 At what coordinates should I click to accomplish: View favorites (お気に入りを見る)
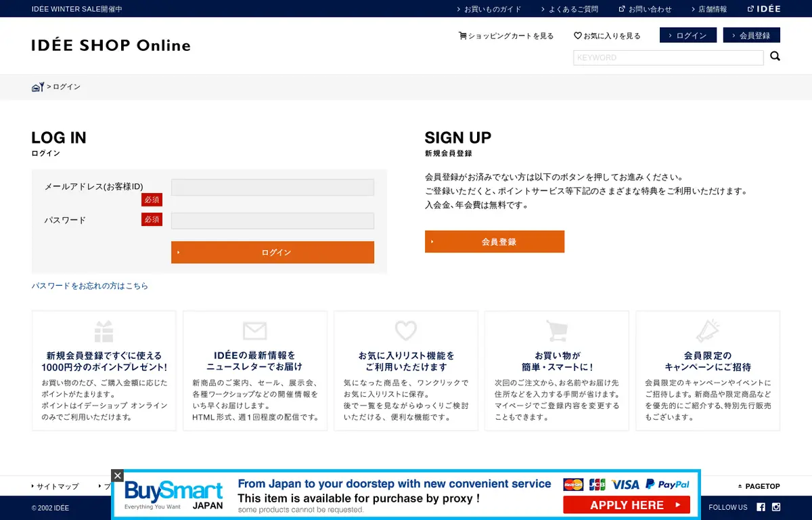click(x=607, y=35)
